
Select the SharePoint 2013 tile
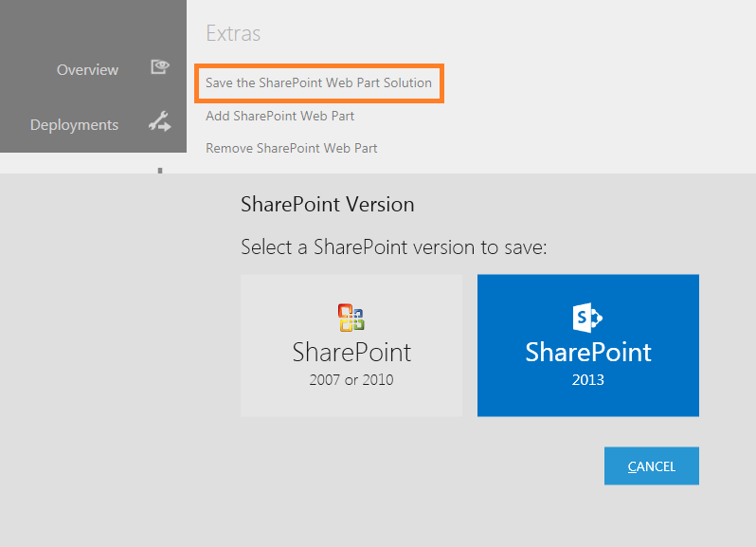point(588,345)
